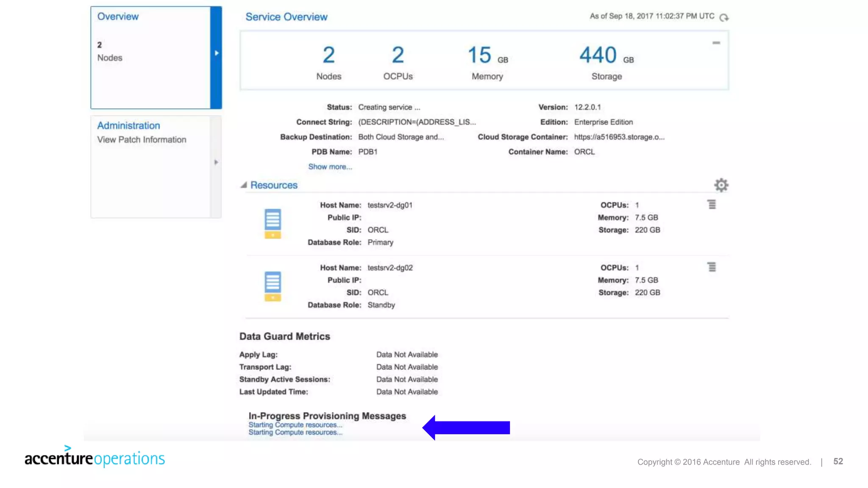
Task: Click the Show more... link
Action: [330, 167]
